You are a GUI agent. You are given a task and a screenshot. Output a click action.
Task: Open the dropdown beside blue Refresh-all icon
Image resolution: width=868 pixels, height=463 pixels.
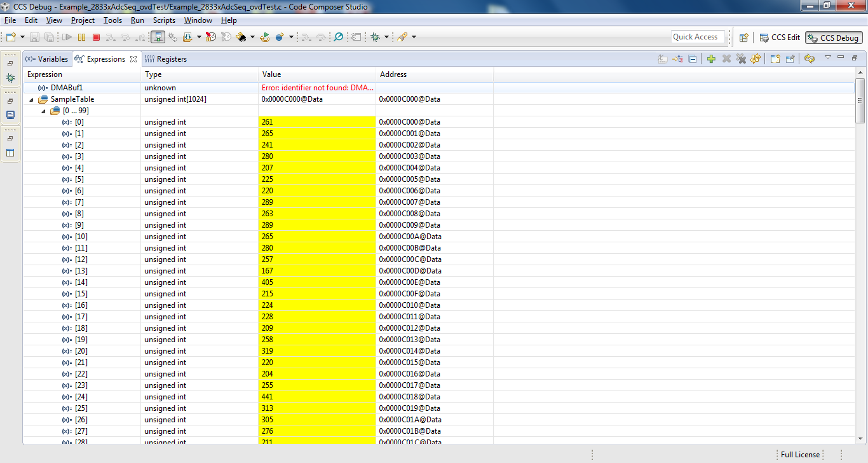(x=291, y=38)
